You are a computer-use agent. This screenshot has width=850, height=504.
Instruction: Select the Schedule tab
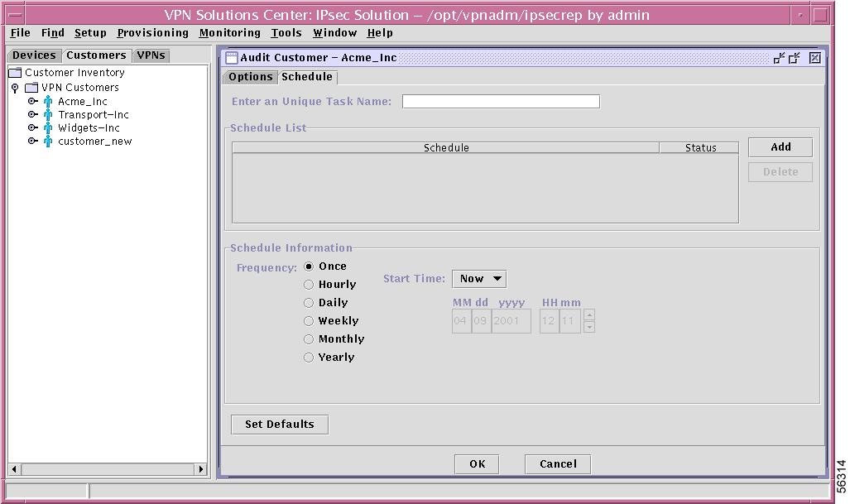[307, 77]
